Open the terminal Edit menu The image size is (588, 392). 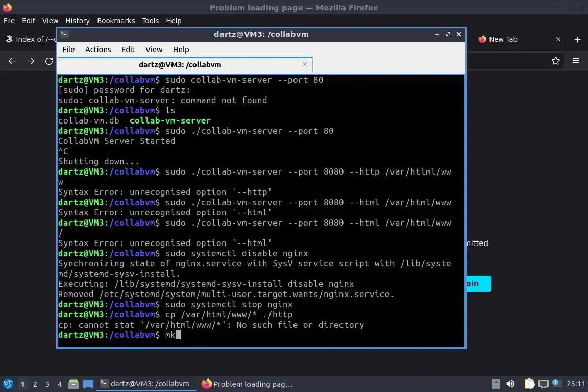point(128,50)
